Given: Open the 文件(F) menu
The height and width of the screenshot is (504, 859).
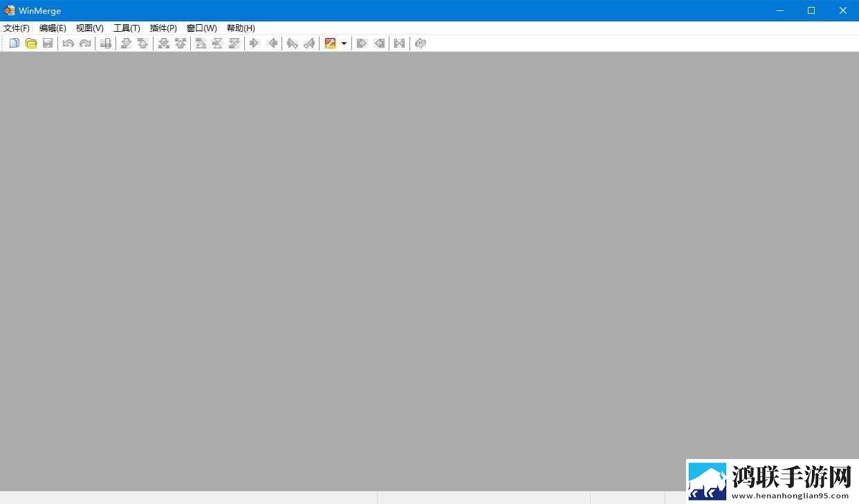Looking at the screenshot, I should pos(17,28).
